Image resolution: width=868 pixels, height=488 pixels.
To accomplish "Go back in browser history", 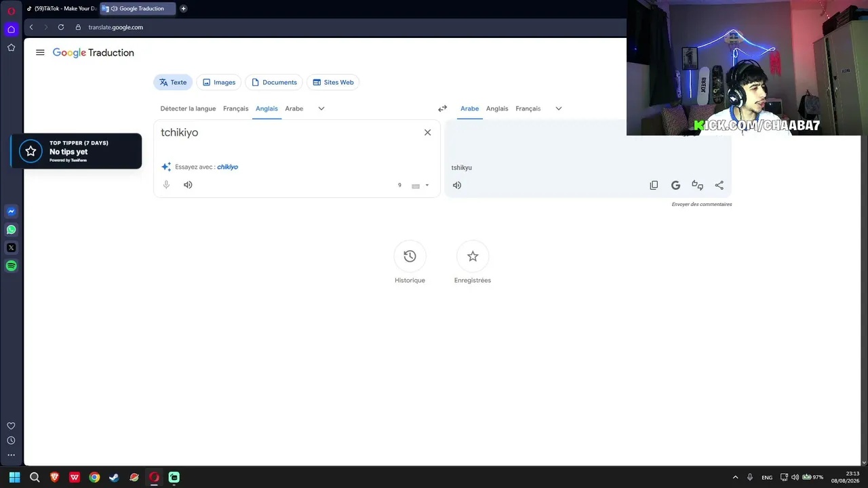I will point(31,27).
